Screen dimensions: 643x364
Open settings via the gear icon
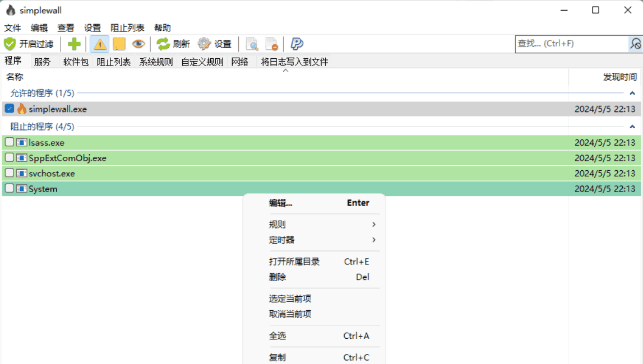[x=204, y=44]
